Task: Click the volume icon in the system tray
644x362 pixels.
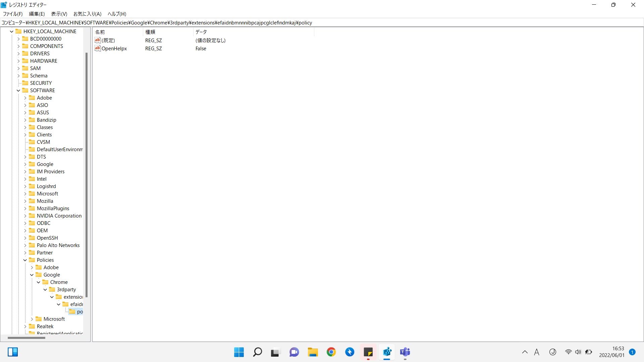Action: tap(578, 352)
